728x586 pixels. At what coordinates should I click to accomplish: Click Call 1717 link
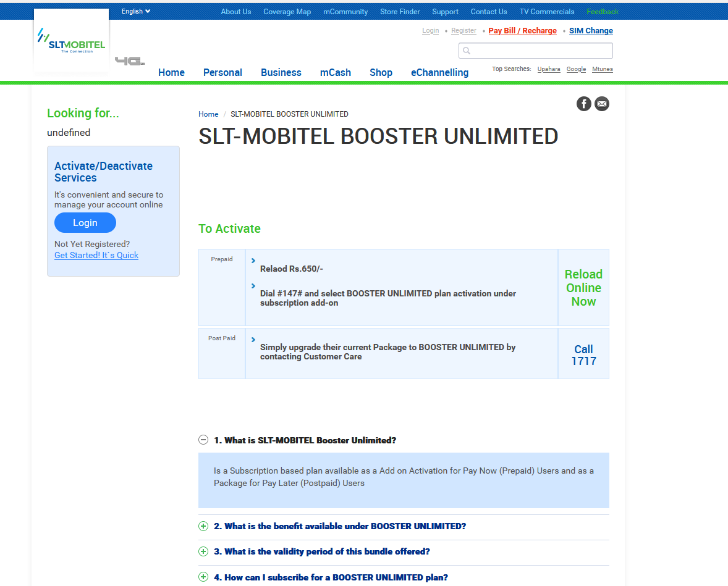click(583, 355)
